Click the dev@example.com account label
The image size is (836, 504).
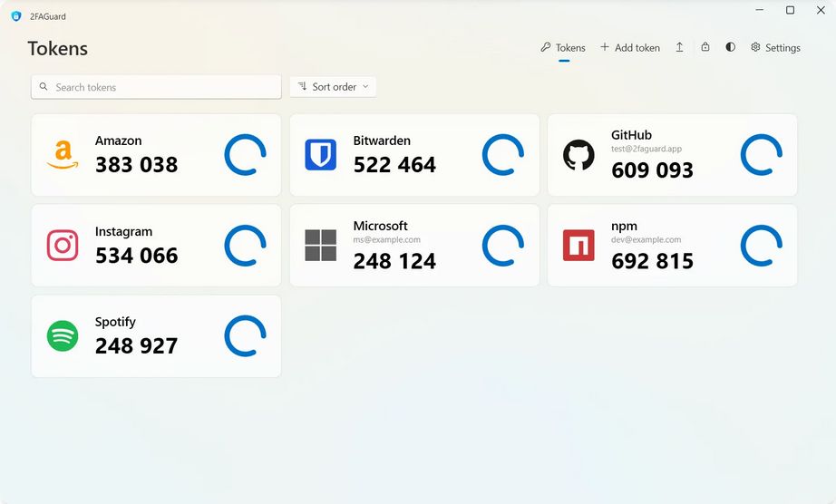coord(646,239)
